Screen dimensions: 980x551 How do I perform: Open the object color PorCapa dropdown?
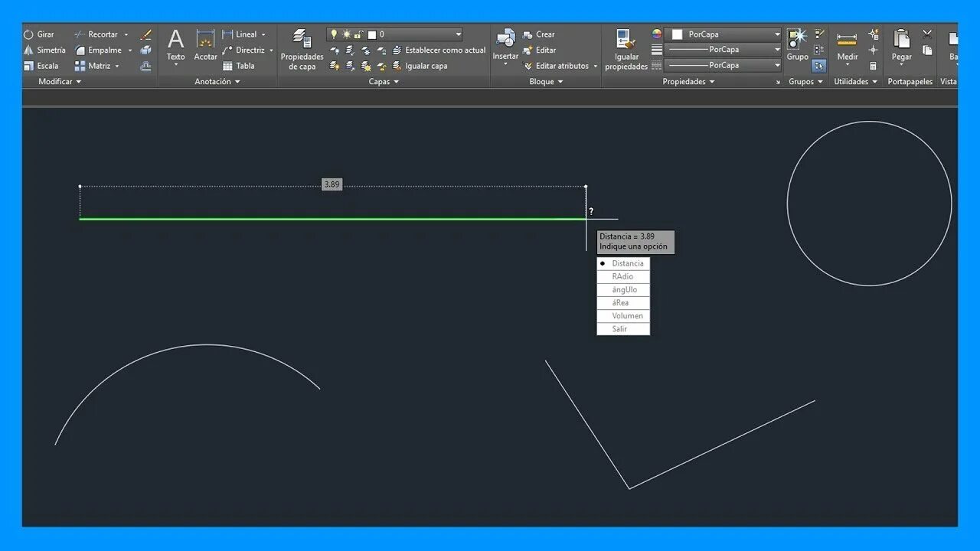tap(723, 34)
